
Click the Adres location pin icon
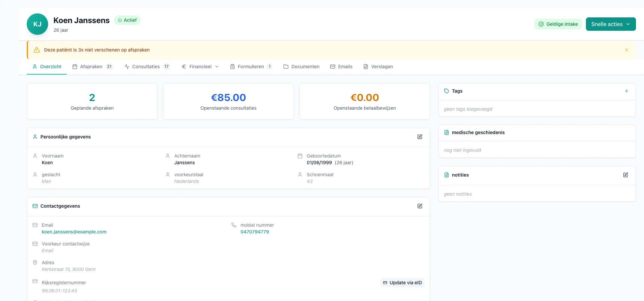click(x=35, y=263)
